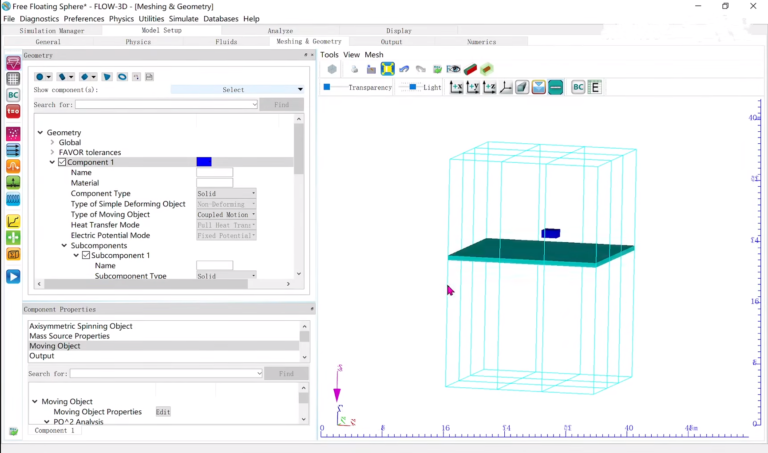Open the pink particles sidebar icon
Image resolution: width=768 pixels, height=453 pixels.
(x=13, y=134)
